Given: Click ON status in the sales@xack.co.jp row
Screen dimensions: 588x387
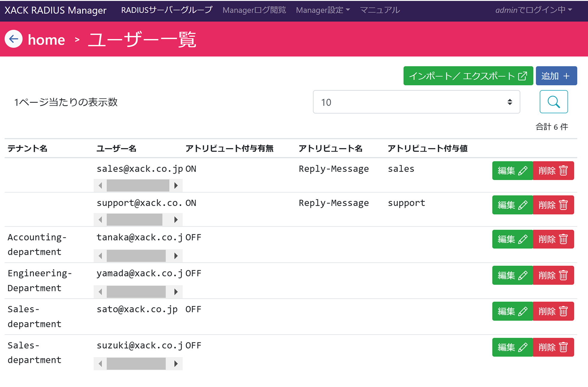Looking at the screenshot, I should click(191, 169).
